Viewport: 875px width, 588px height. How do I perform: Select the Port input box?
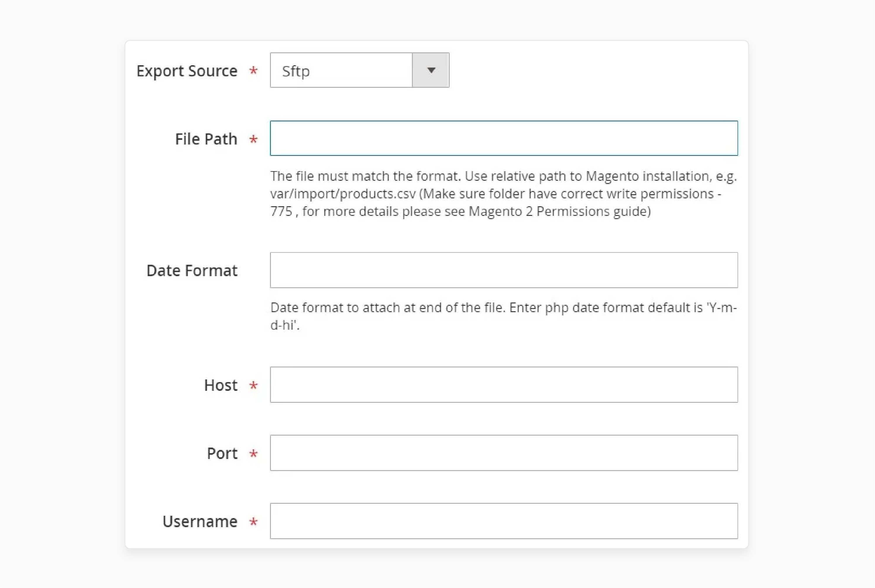(x=504, y=453)
